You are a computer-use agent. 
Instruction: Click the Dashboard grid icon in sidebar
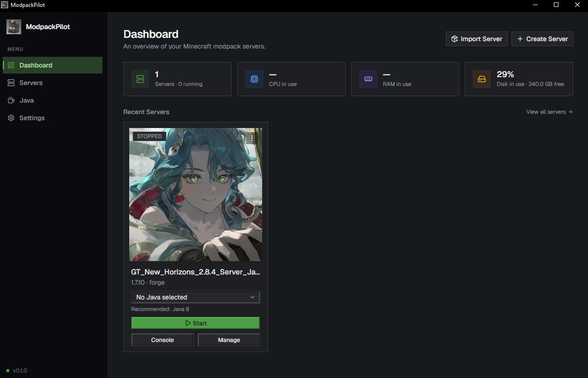(x=12, y=65)
